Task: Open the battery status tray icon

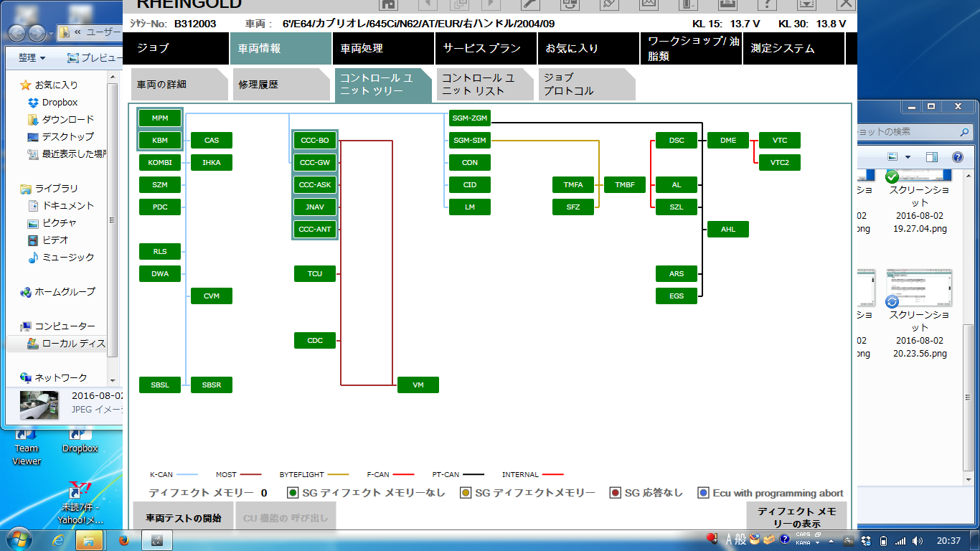Action: click(x=883, y=541)
